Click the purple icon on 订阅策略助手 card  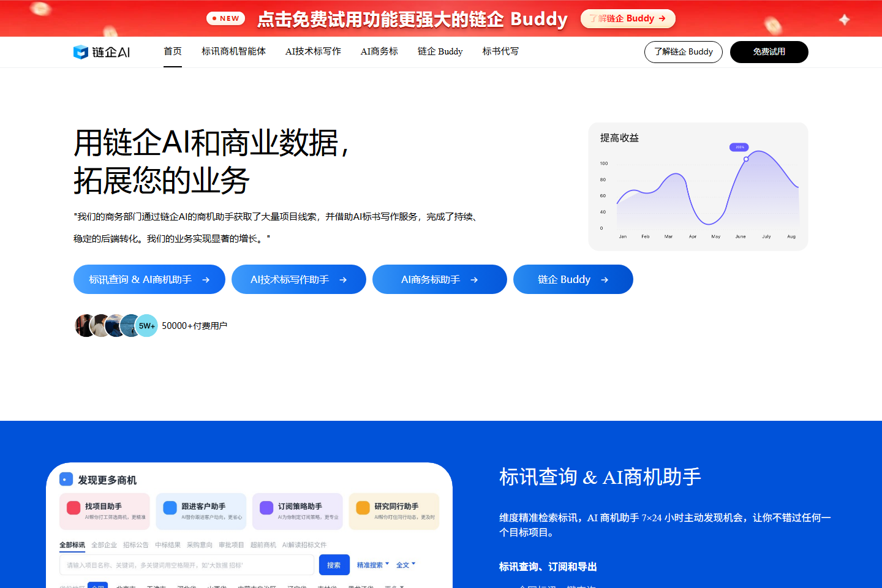pyautogui.click(x=266, y=508)
